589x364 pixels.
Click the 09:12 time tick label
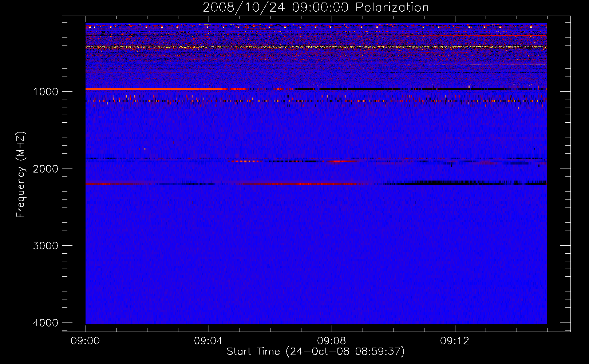454,341
